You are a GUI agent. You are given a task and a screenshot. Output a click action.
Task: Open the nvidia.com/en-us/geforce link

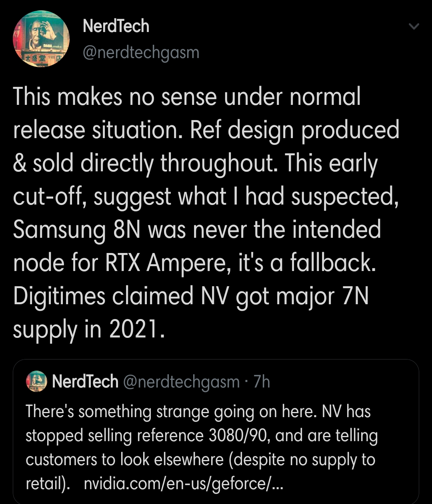[x=184, y=484]
